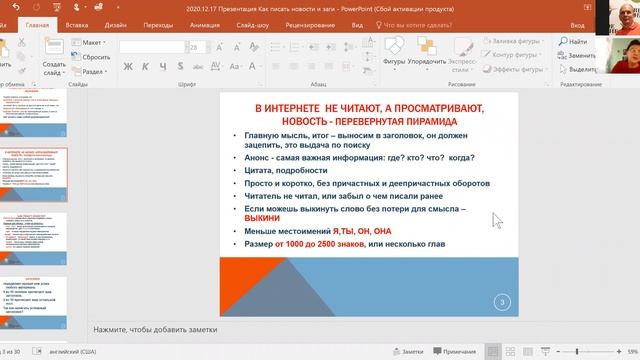Click Сбросить (Reset) slide button

point(91,57)
